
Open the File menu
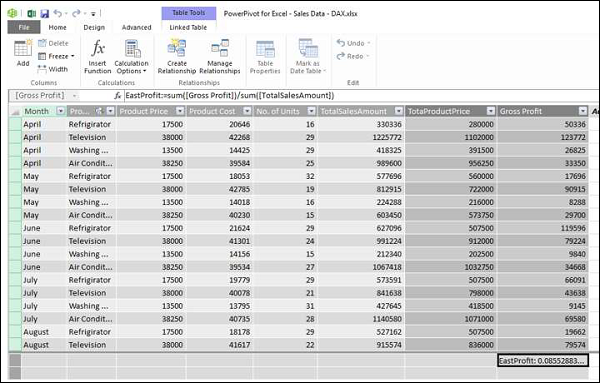click(x=24, y=27)
